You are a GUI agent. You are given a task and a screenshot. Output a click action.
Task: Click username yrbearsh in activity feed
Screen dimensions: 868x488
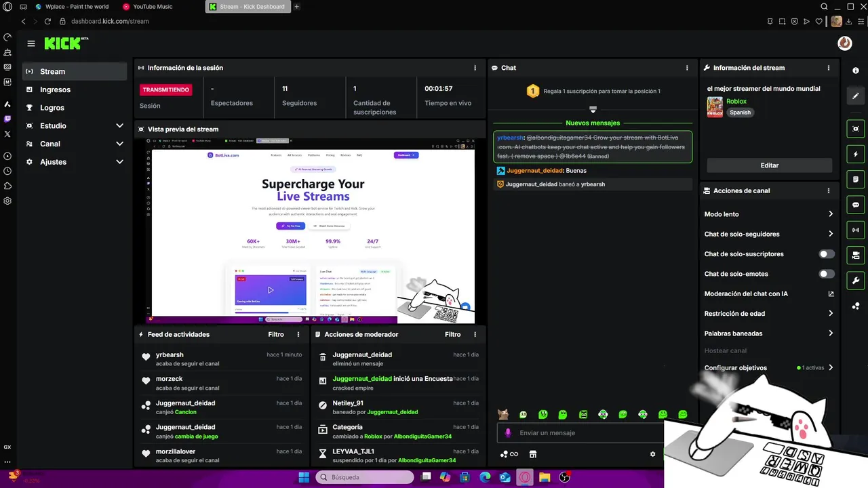click(170, 354)
